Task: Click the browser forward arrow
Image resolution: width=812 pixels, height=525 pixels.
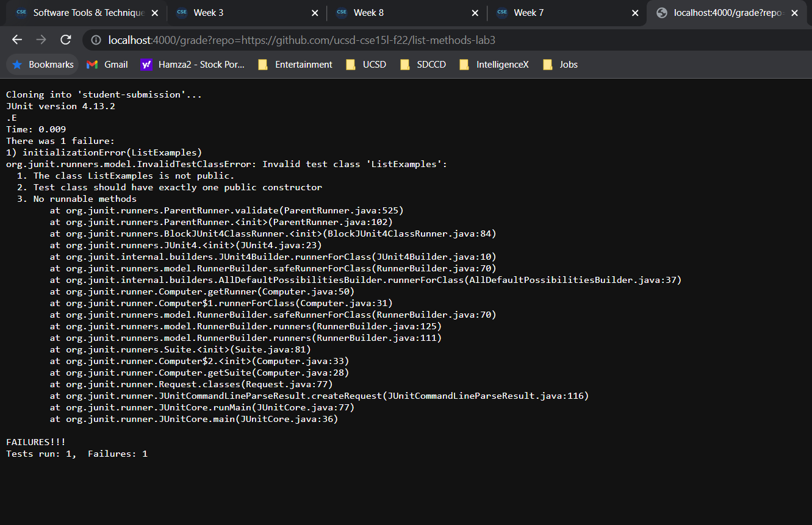Action: point(41,40)
